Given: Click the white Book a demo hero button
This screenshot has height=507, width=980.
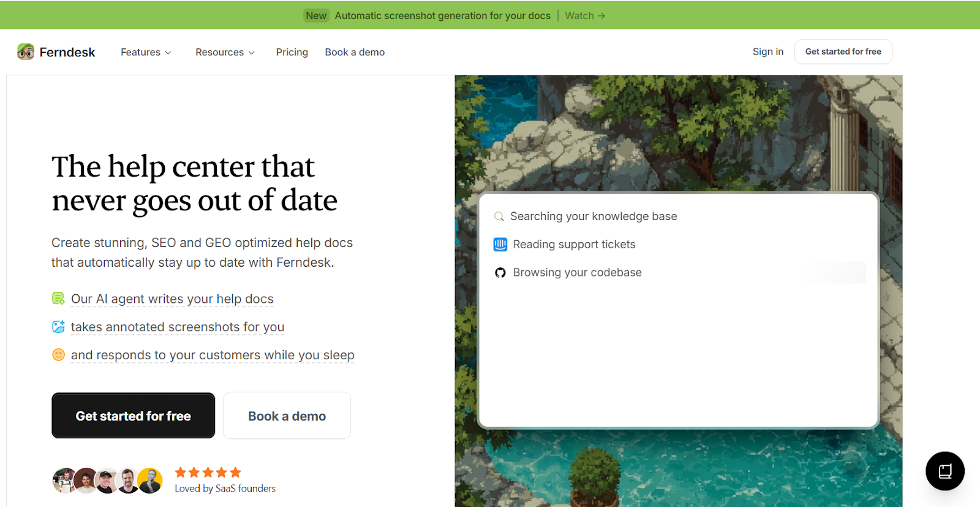Looking at the screenshot, I should pyautogui.click(x=287, y=416).
